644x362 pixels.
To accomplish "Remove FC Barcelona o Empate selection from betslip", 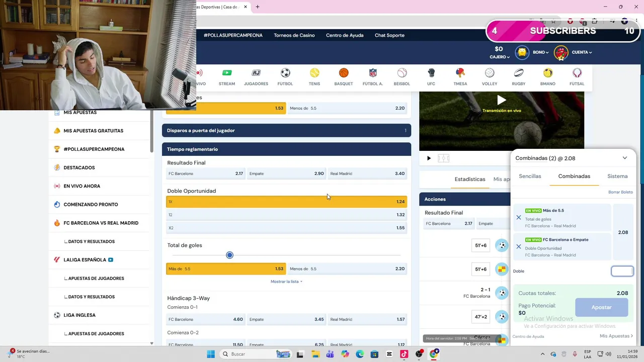I will click(x=519, y=247).
